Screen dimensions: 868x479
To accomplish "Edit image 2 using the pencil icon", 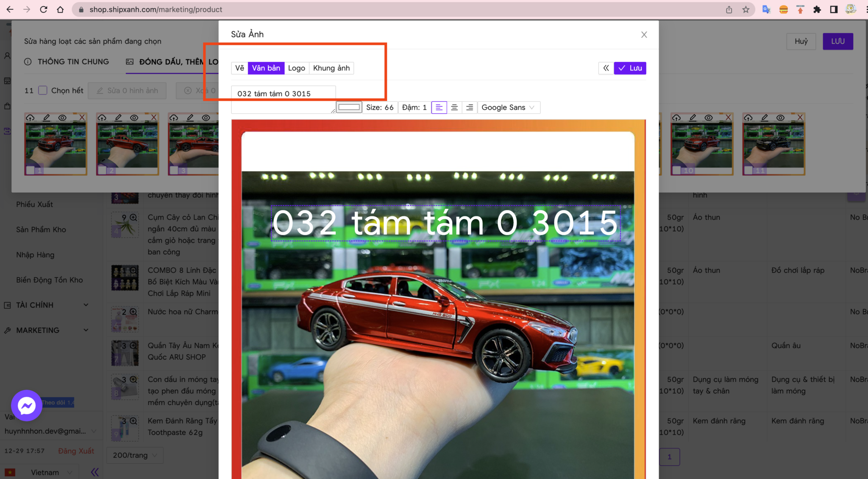I will pyautogui.click(x=119, y=118).
